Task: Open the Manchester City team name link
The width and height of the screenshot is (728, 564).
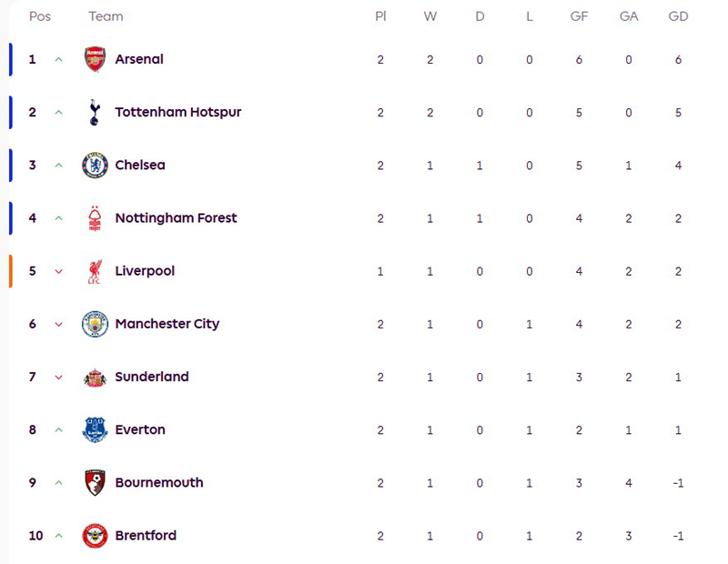Action: point(167,324)
